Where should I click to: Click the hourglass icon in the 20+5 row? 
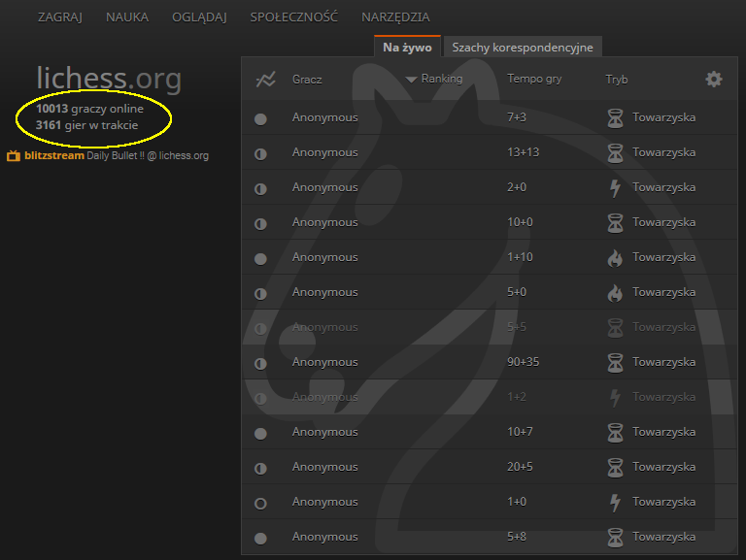(615, 467)
